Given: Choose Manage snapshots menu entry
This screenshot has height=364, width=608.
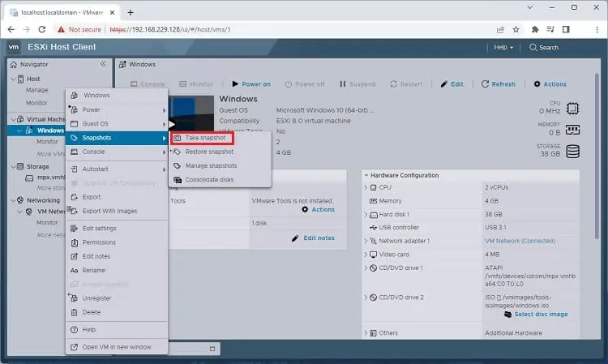Looking at the screenshot, I should (211, 166).
